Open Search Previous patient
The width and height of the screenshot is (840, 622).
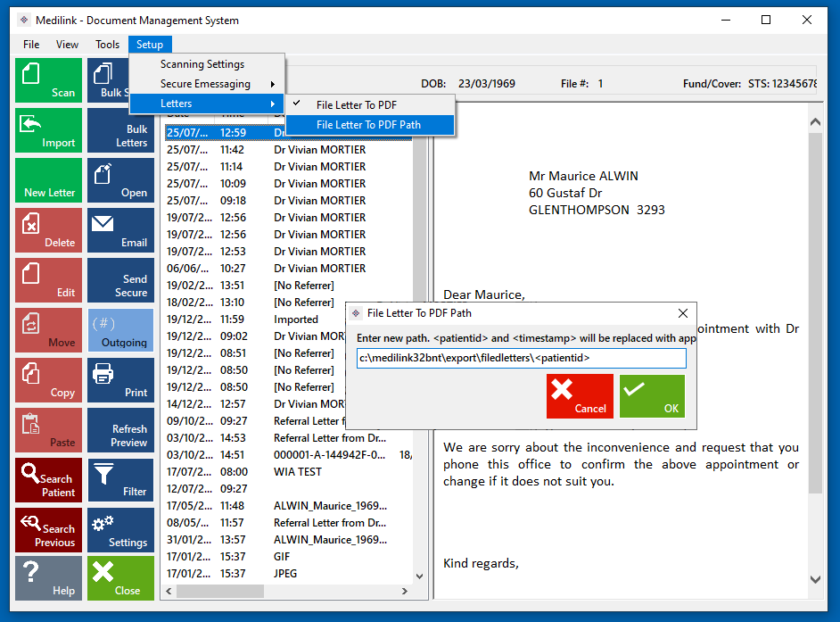48,530
